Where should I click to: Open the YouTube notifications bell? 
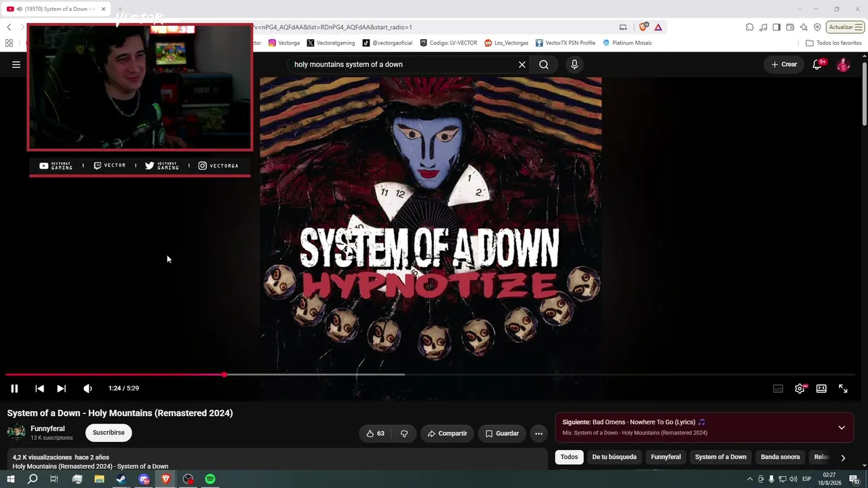pyautogui.click(x=817, y=64)
